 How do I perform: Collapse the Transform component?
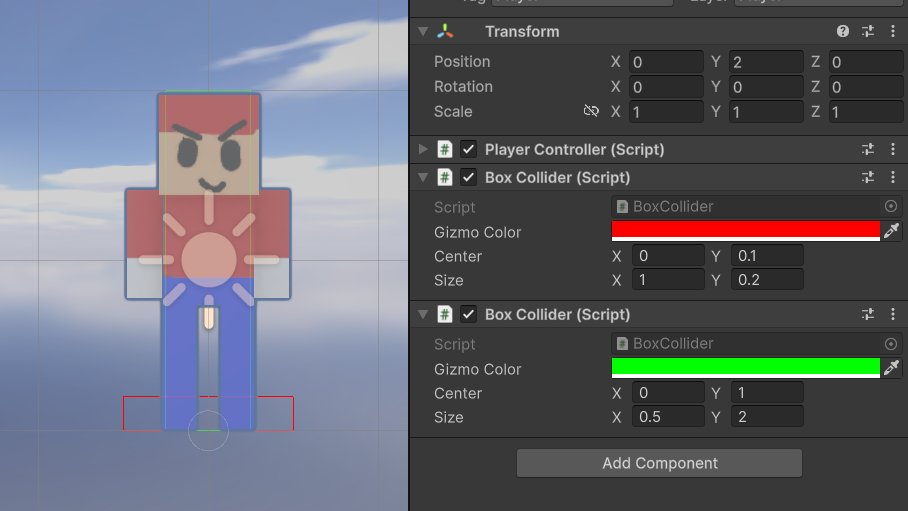[x=423, y=31]
